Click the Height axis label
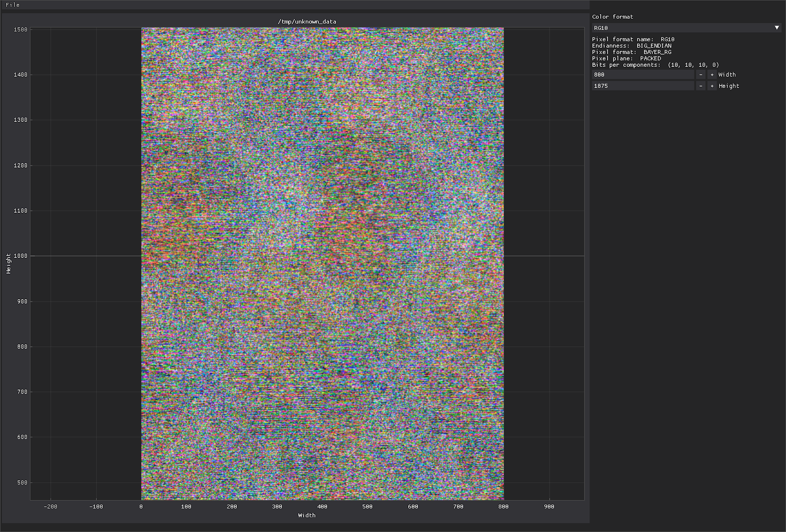The image size is (786, 532). point(9,264)
